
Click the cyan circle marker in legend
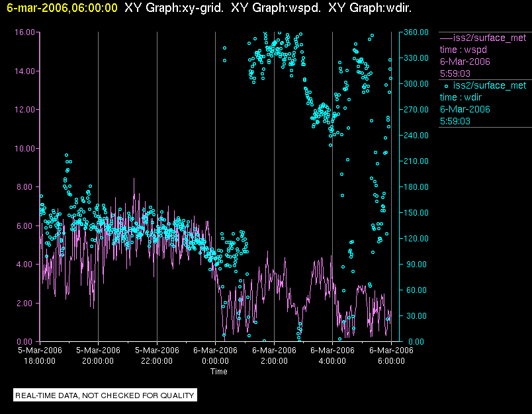click(x=446, y=86)
